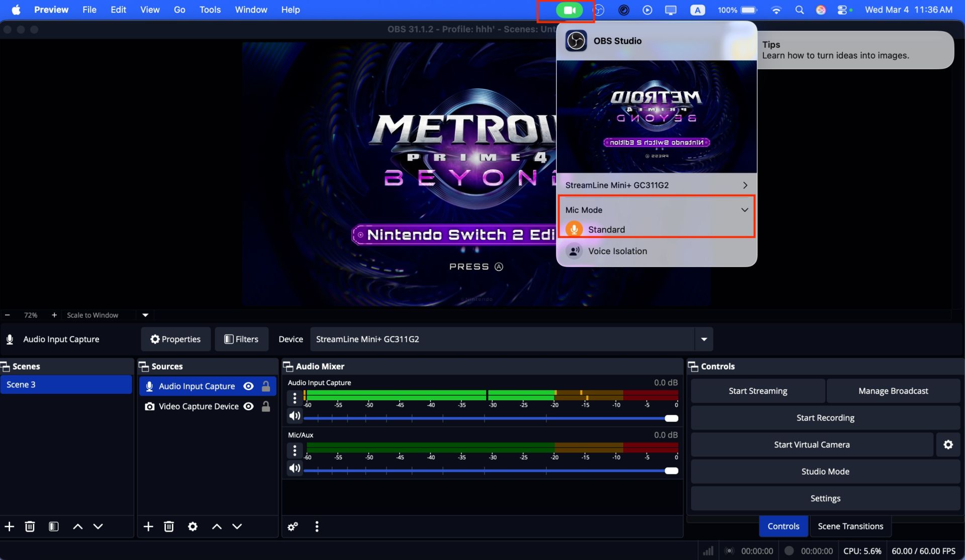Add a new source with plus icon
Screen dimensions: 965x560
148,526
